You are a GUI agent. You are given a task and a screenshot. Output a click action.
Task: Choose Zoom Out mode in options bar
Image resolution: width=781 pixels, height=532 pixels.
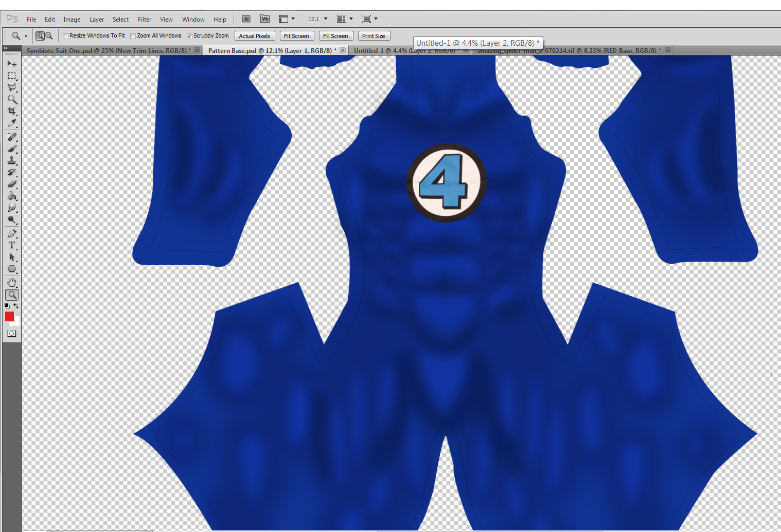49,36
